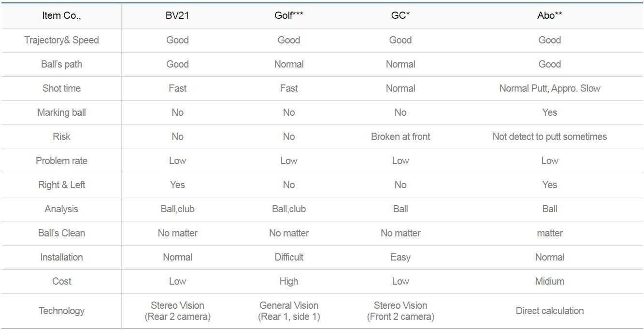Click the GC* column header
Screen dimensions: 644x330
(x=400, y=15)
